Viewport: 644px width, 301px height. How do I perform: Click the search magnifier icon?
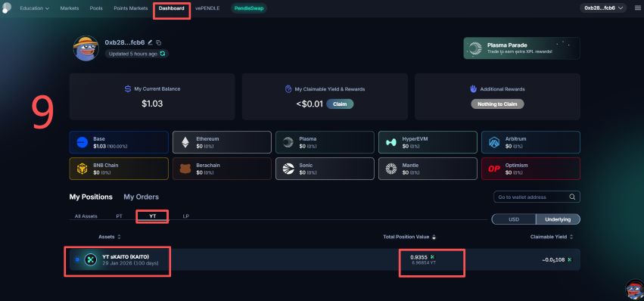pos(572,197)
